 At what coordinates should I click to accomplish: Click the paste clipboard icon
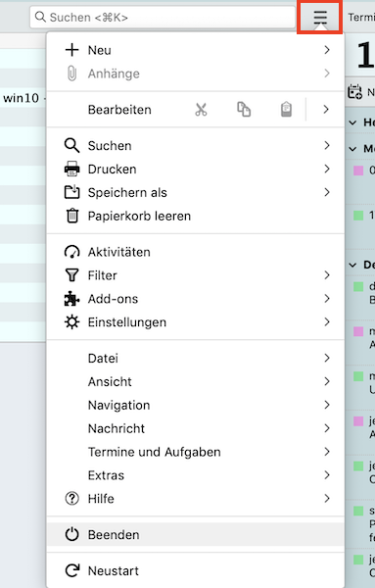tap(286, 110)
